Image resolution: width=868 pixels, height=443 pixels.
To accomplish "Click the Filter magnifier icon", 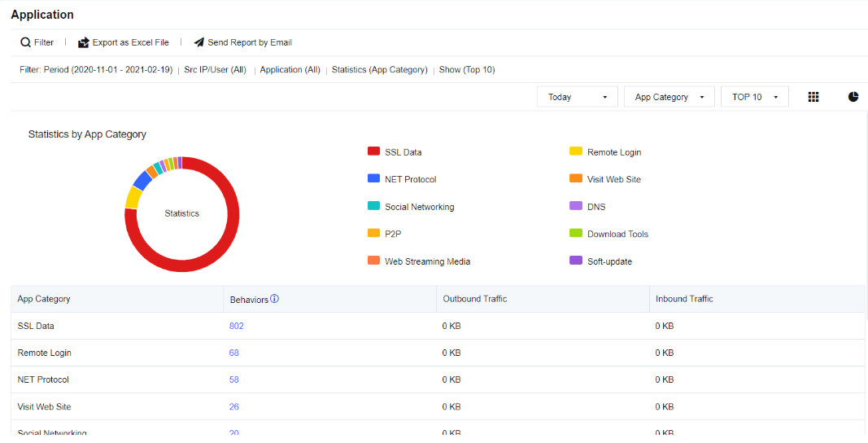I will click(x=25, y=42).
